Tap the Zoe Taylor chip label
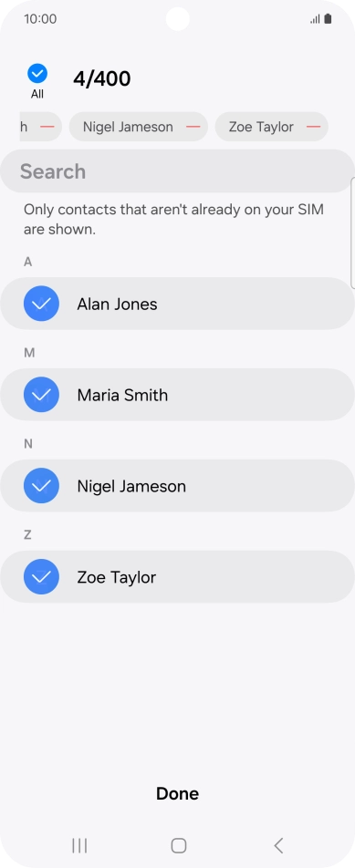This screenshot has height=868, width=355. click(x=261, y=127)
